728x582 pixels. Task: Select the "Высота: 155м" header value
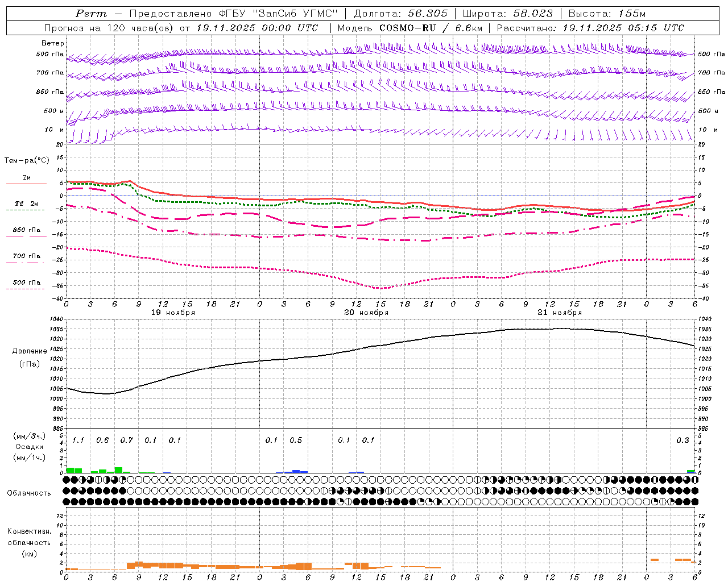[x=607, y=14]
